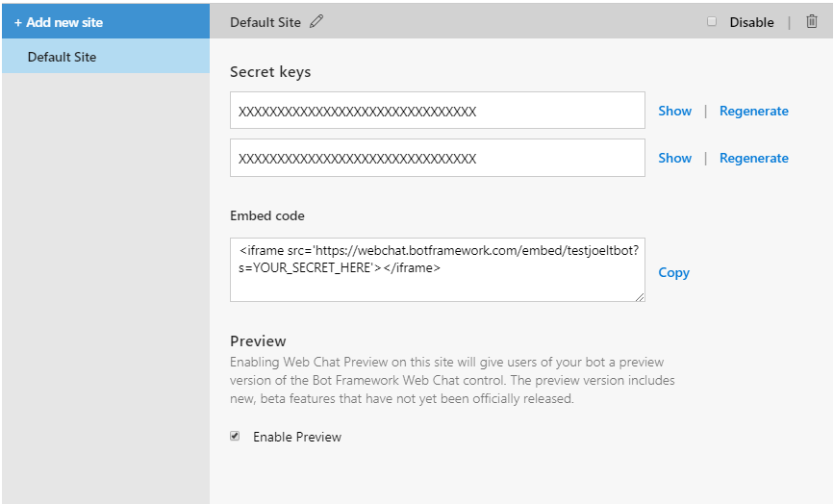
Task: Click the pencil icon to rename Default Site
Action: tap(316, 21)
